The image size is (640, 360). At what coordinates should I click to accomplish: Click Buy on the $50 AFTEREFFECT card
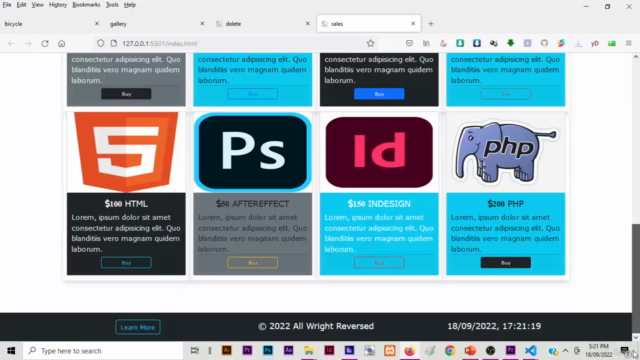253,262
